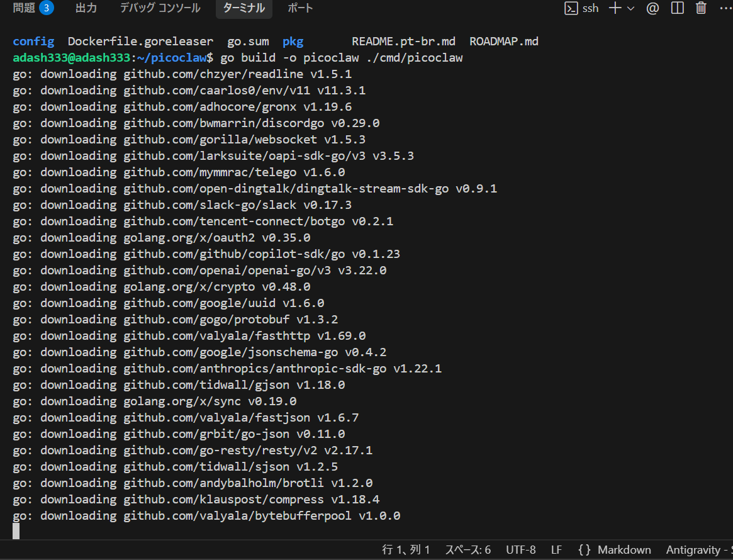Viewport: 733px width, 560px height.
Task: Click the @ icon in terminal toolbar
Action: pos(652,8)
